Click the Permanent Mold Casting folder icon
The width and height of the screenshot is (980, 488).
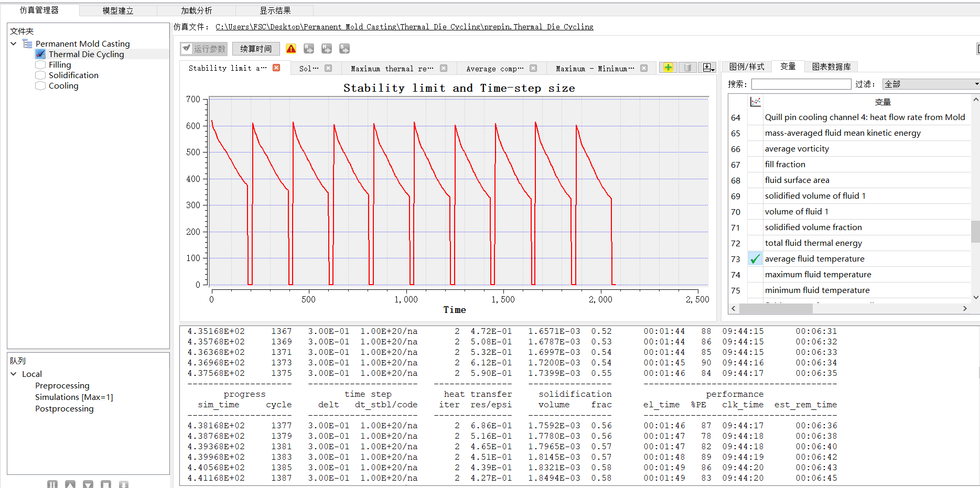[28, 44]
